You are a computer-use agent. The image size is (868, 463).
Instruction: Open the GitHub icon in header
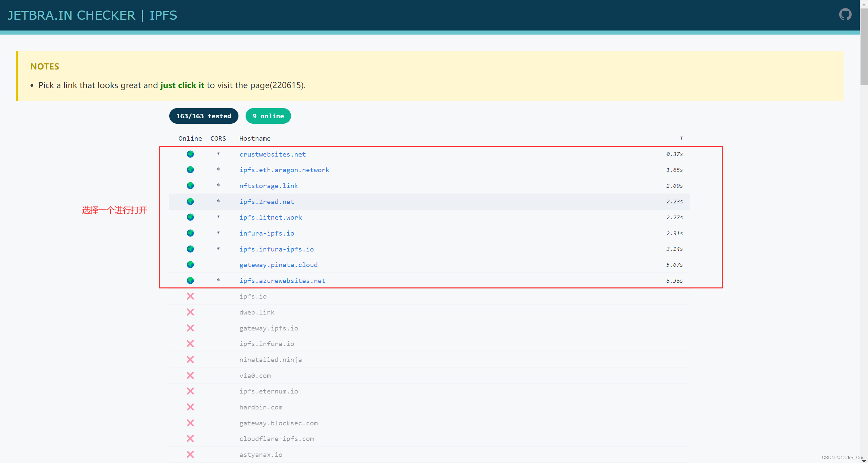tap(845, 15)
